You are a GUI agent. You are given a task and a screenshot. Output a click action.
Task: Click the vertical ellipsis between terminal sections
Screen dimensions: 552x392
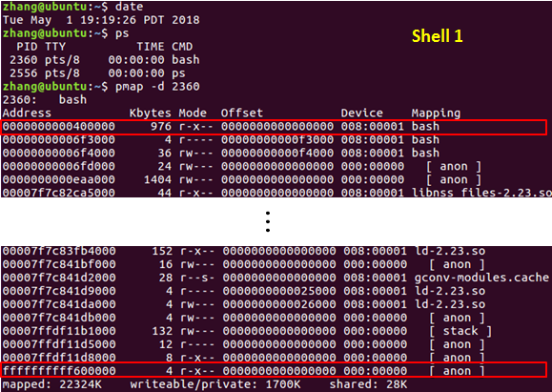click(268, 222)
